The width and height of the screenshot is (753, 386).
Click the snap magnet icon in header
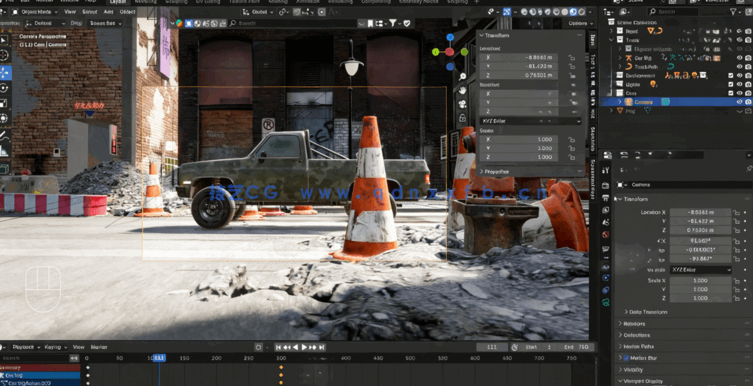(x=298, y=12)
